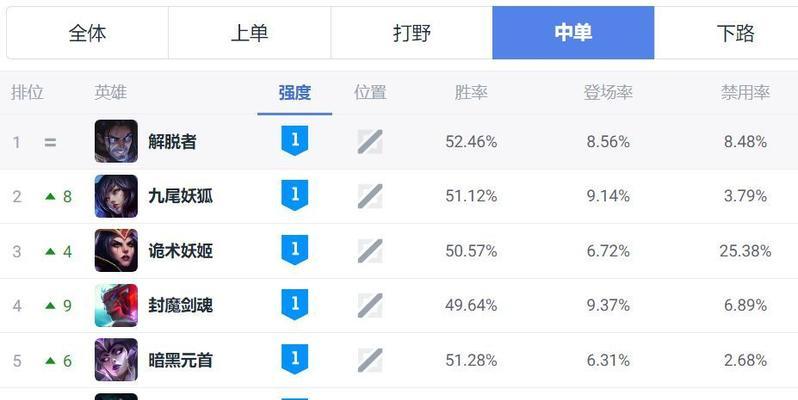Image resolution: width=798 pixels, height=400 pixels.
Task: Click the 封魔剑魂 champion portrait
Action: click(x=116, y=305)
